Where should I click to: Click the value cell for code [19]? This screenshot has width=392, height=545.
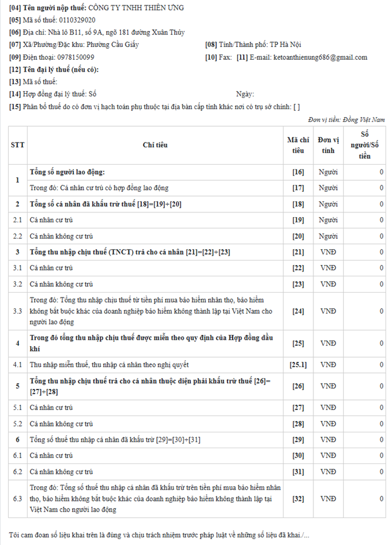(364, 219)
